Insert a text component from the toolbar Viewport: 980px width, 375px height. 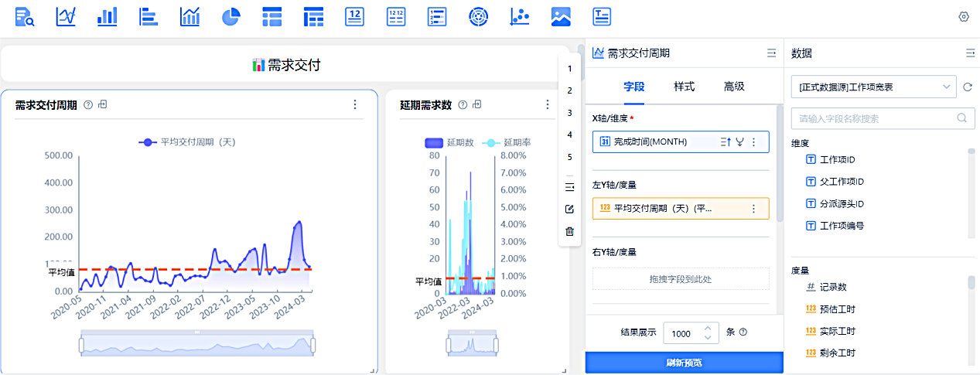coord(602,16)
